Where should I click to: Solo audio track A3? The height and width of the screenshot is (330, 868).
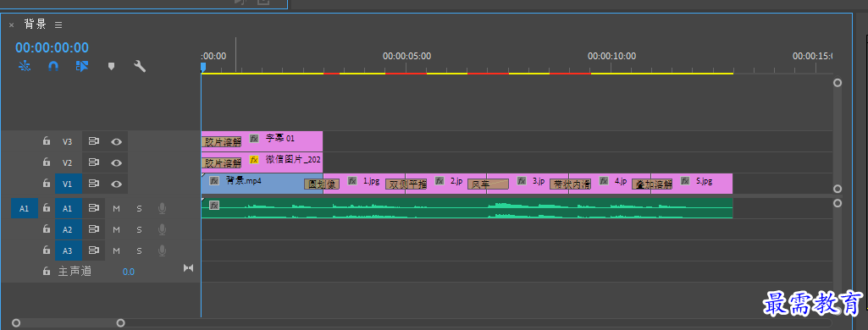coord(139,250)
